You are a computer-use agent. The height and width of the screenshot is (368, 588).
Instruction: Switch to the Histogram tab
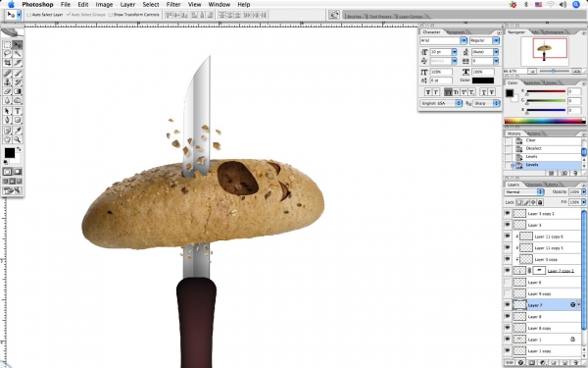click(x=554, y=32)
